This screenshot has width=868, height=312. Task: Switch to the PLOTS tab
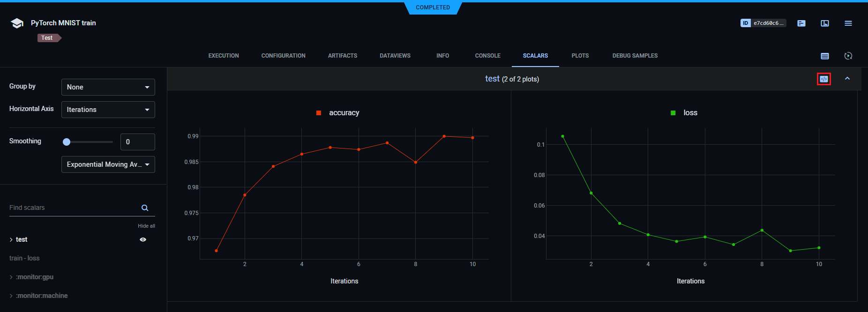[580, 56]
